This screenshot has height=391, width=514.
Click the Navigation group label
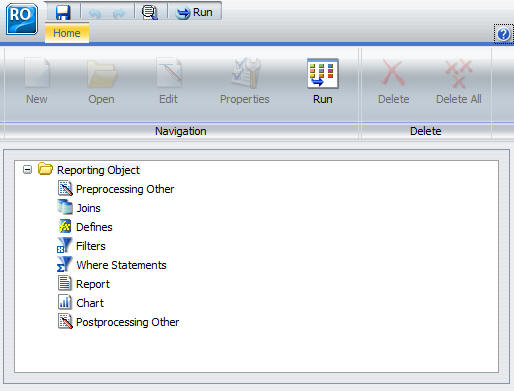(181, 131)
